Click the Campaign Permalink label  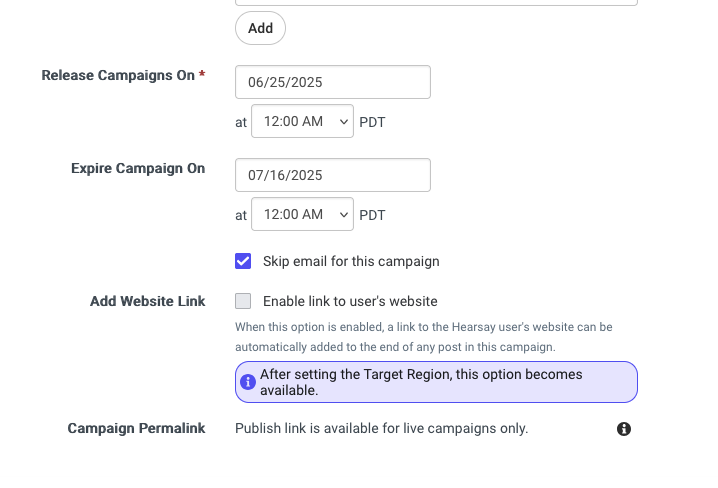pos(136,428)
